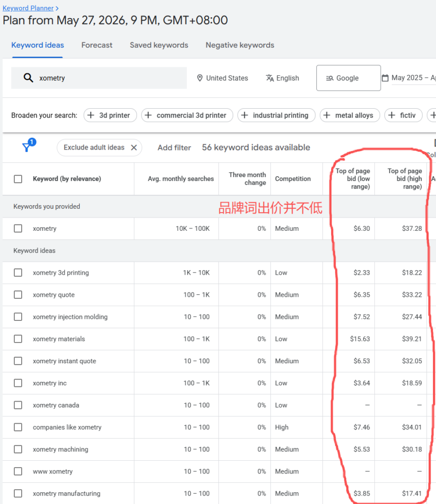Viewport: 436px width, 504px height.
Task: Sort by Top of page bid (high range)
Action: 405,179
